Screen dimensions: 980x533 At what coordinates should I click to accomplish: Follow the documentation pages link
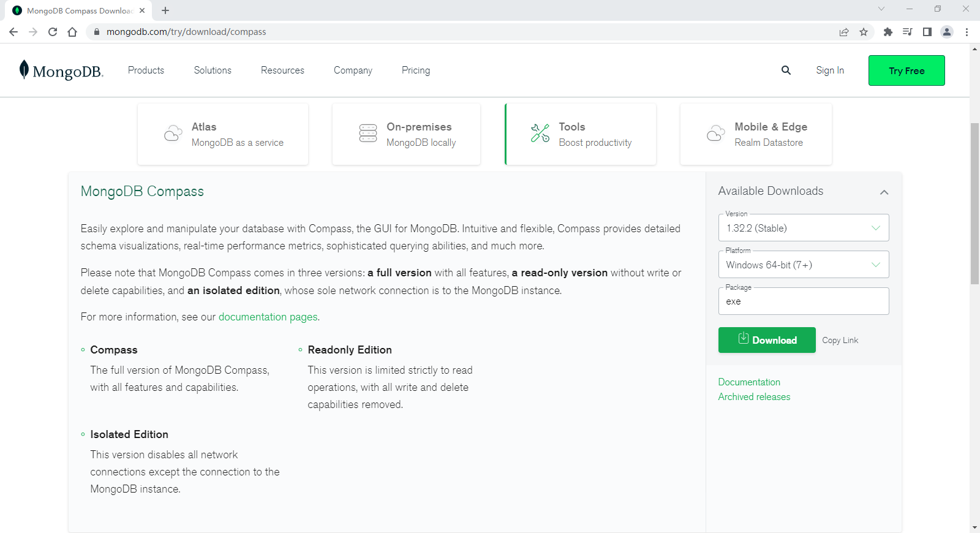(268, 317)
